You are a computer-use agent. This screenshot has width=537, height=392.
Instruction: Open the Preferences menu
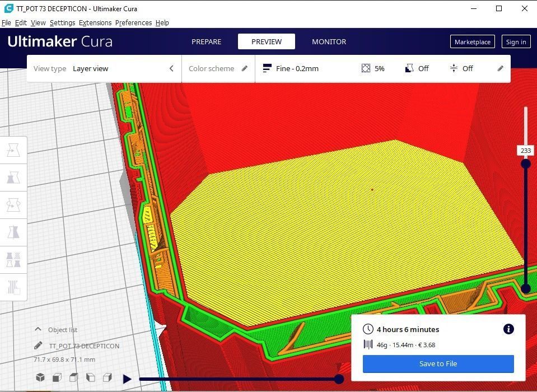pyautogui.click(x=134, y=22)
